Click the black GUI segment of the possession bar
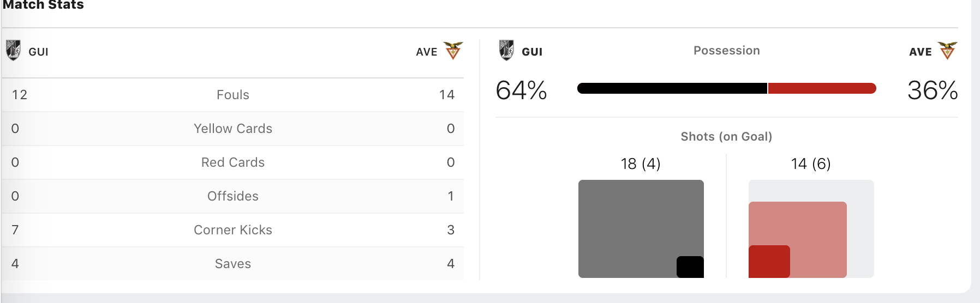Image resolution: width=980 pixels, height=303 pixels. pos(672,88)
